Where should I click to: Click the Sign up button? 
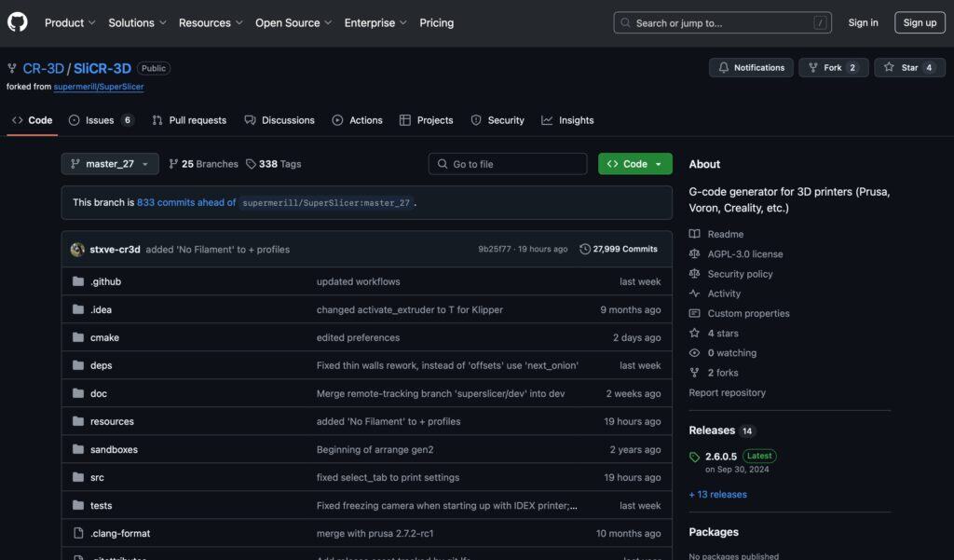coord(920,22)
